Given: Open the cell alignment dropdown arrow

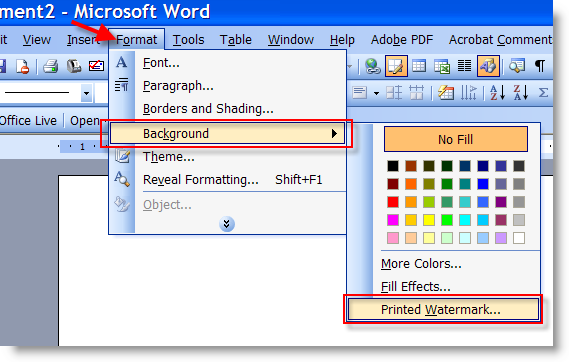Looking at the screenshot, I should click(x=376, y=94).
